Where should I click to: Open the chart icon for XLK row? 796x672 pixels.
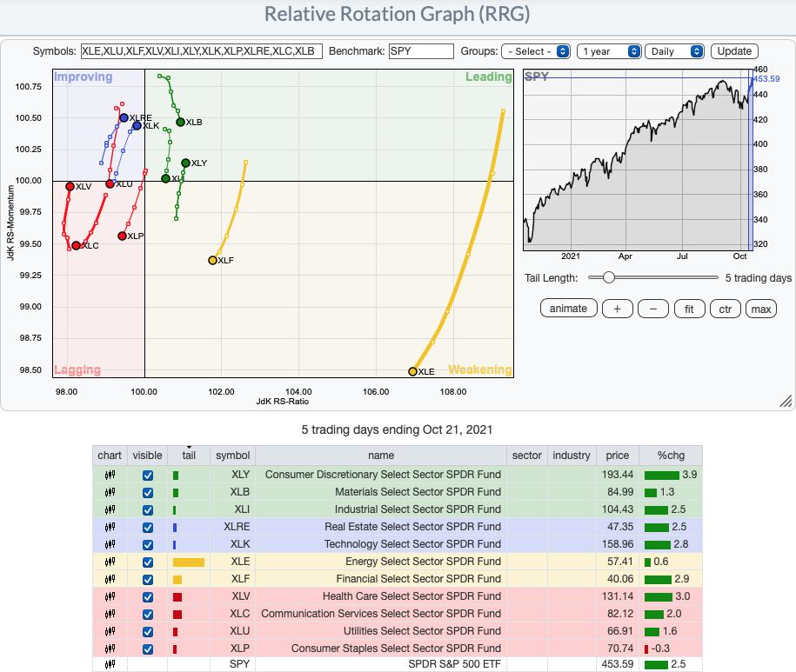pyautogui.click(x=110, y=545)
